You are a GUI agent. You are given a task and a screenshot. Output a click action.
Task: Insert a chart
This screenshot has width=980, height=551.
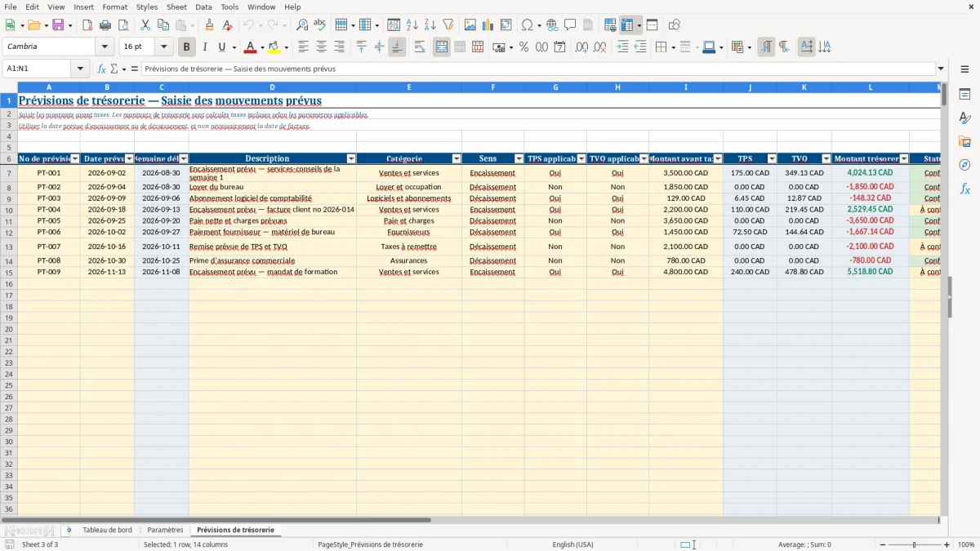(488, 25)
